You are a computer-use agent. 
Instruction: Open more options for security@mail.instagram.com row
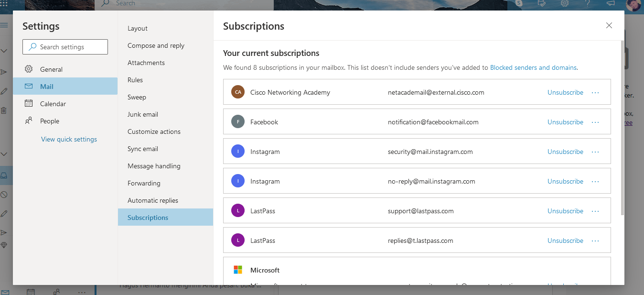tap(595, 152)
